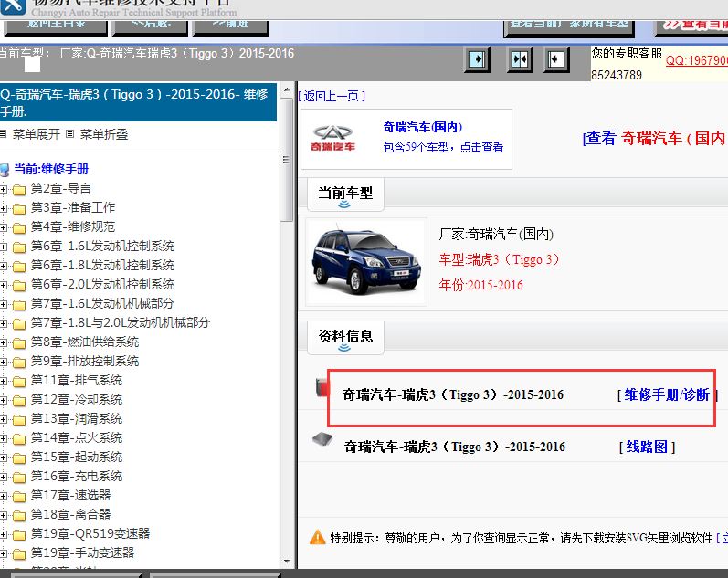The height and width of the screenshot is (578, 728).
Task: Click the expand-right-panel arrow icon
Action: point(477,59)
